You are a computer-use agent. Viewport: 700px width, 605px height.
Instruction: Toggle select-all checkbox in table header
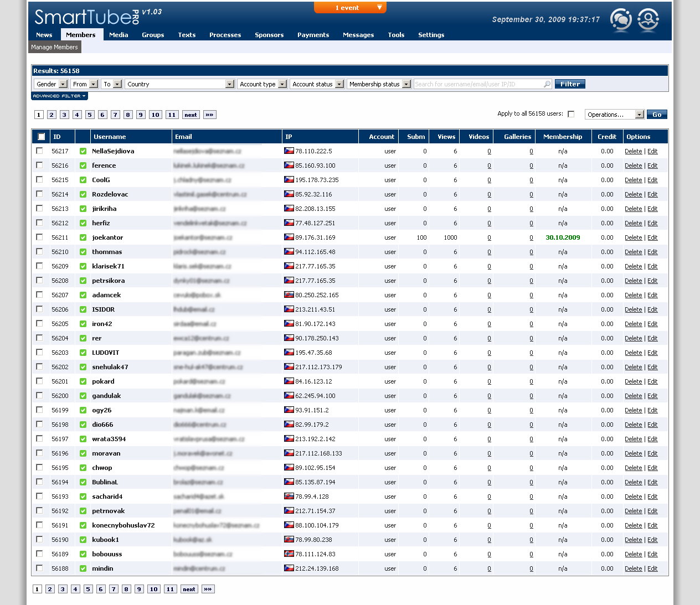42,137
